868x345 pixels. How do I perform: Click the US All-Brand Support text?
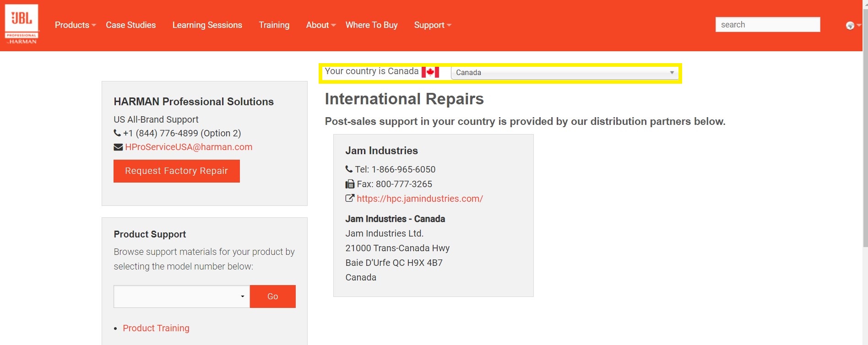tap(156, 119)
